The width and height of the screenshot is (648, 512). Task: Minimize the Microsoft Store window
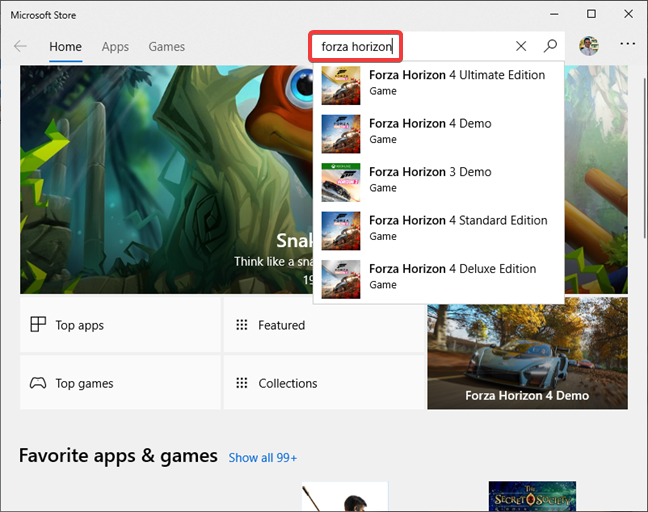554,14
